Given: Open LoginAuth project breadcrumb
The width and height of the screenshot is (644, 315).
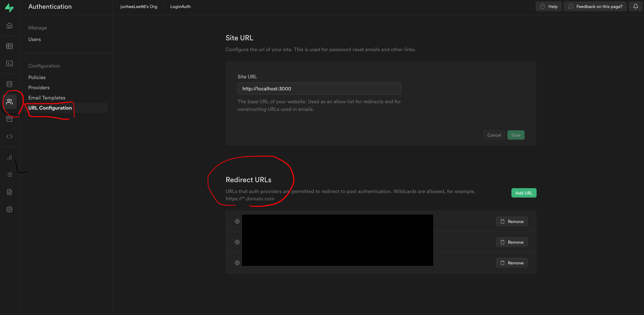Looking at the screenshot, I should [x=180, y=7].
